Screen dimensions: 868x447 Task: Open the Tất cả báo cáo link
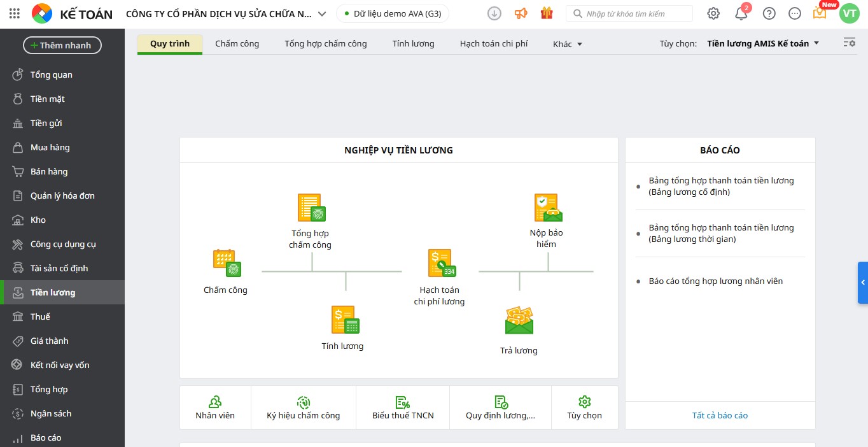click(x=720, y=415)
